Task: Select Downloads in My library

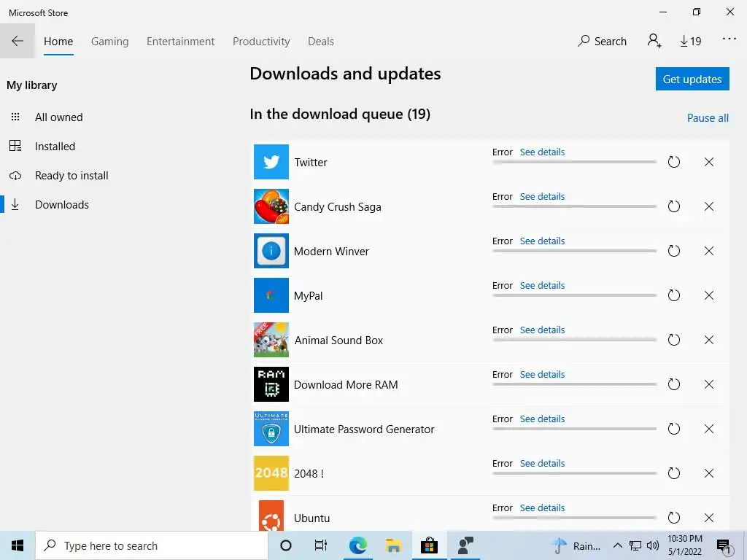Action: [x=62, y=205]
